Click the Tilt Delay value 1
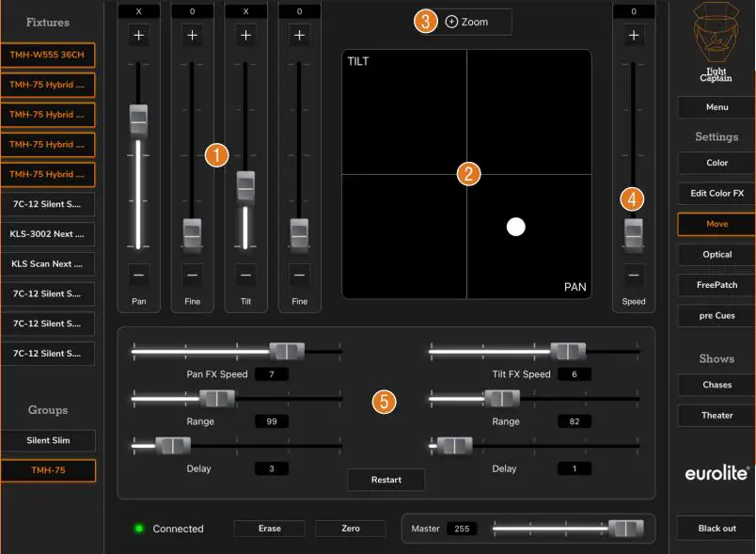756x554 pixels. click(x=575, y=468)
